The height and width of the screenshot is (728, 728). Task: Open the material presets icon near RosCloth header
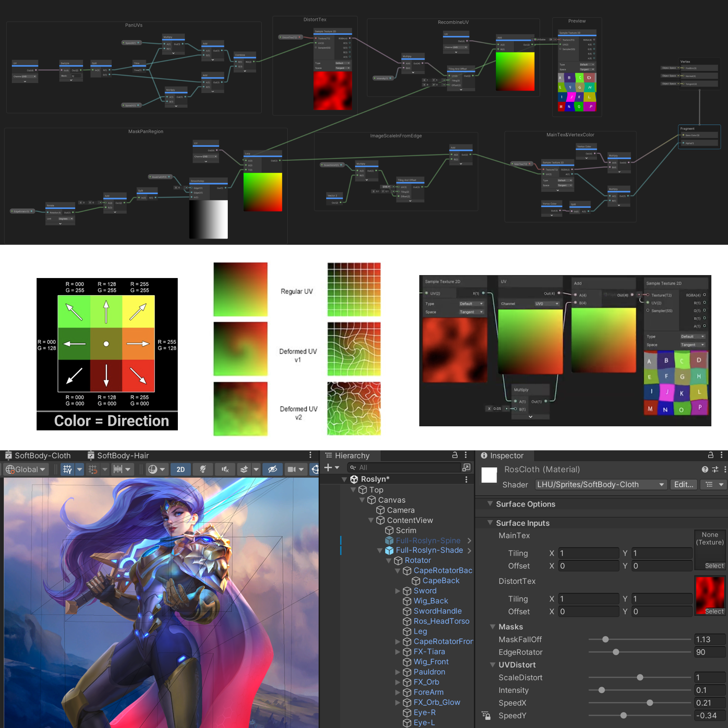714,470
